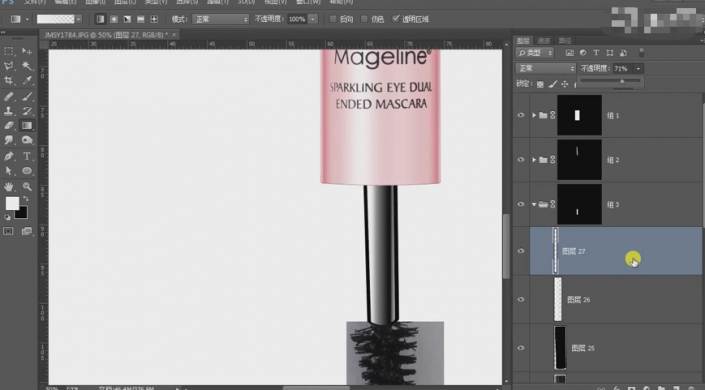This screenshot has height=390, width=705.
Task: Select the Crop tool
Action: [9, 81]
